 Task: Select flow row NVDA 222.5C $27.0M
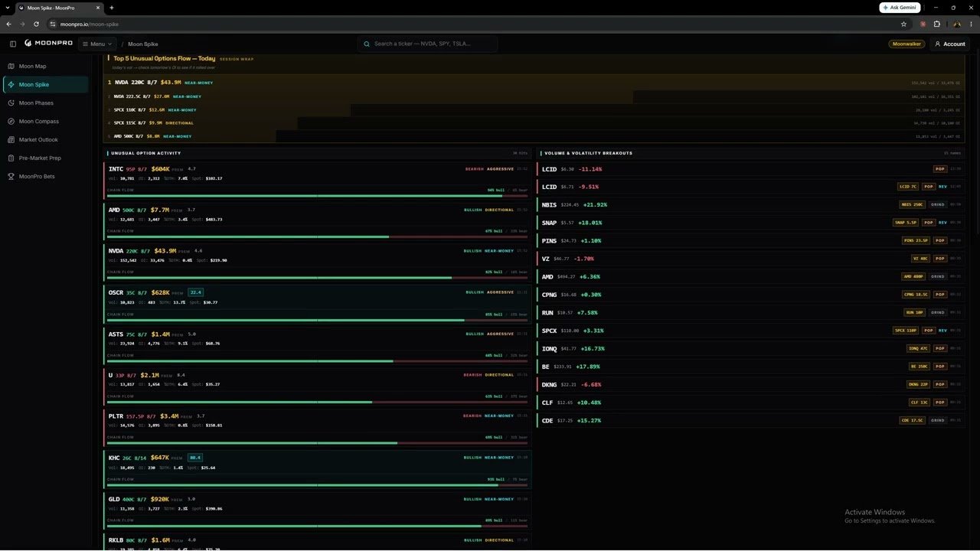(x=534, y=96)
